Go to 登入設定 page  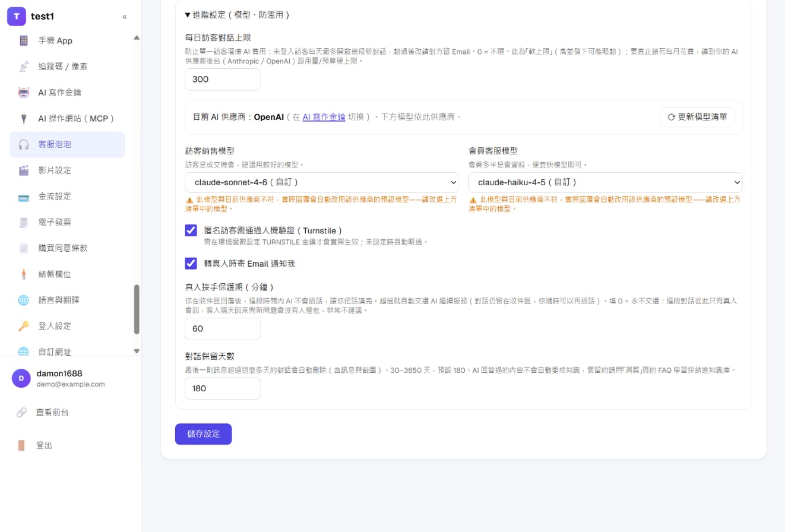click(67, 326)
